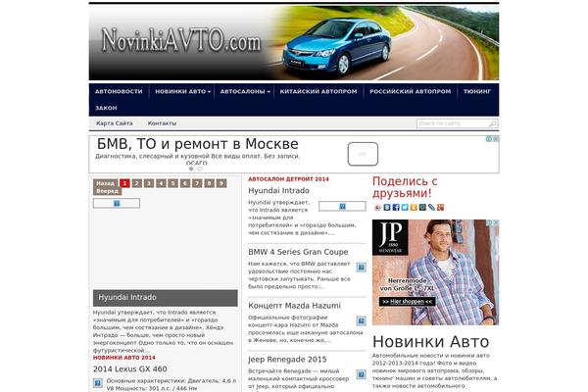588x392 pixels.
Task: Select first dot of ad carousel
Action: 191,169
